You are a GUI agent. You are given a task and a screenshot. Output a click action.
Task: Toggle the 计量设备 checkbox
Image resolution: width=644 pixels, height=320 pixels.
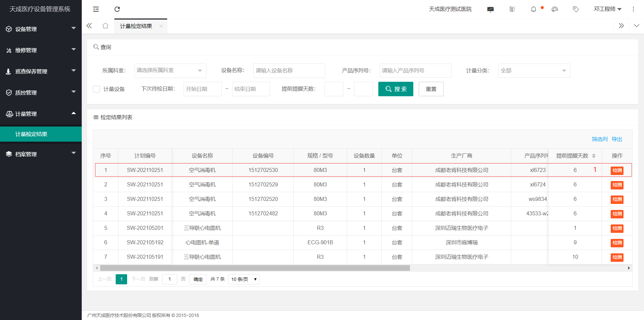(x=97, y=89)
